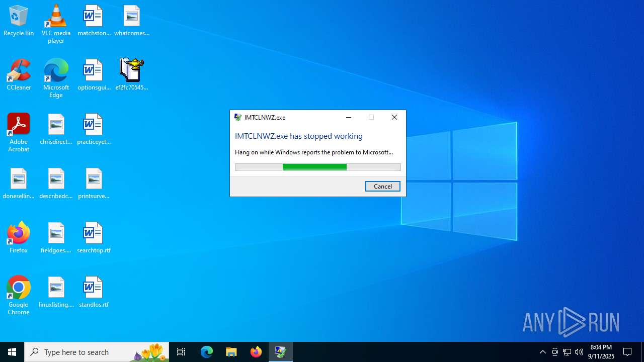This screenshot has width=644, height=362.
Task: Select the chrisdirect... file icon
Action: pyautogui.click(x=56, y=129)
